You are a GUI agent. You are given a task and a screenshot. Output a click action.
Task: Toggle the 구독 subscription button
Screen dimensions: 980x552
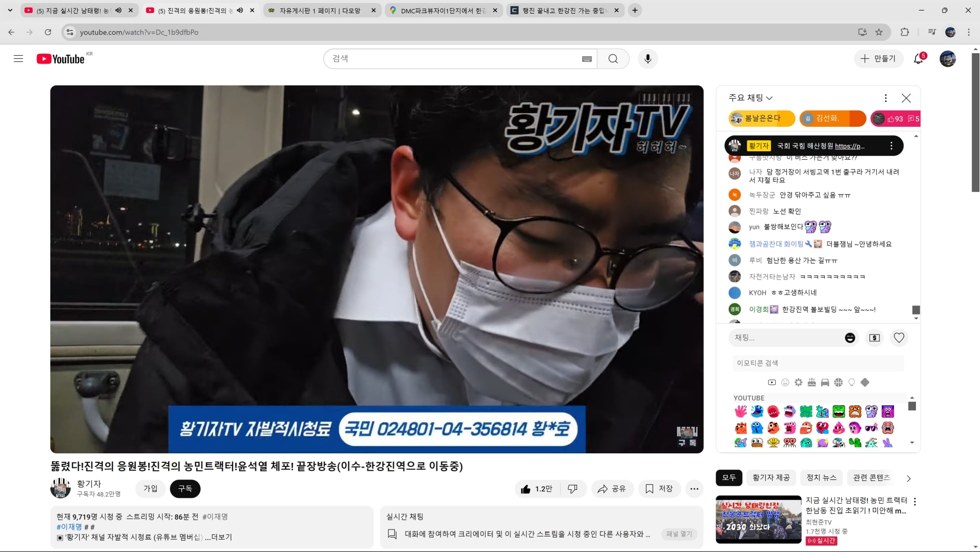pos(185,488)
